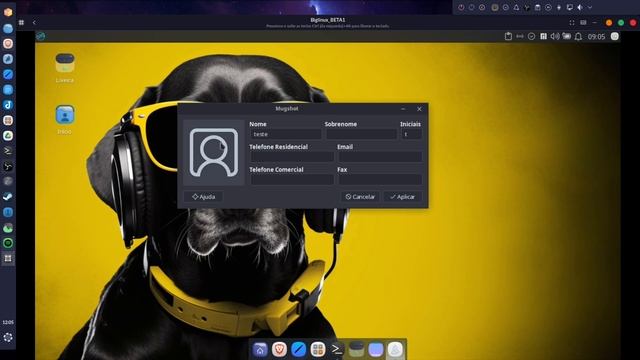
Task: Click the orange window control of Biglinux_BETA1
Action: [609, 23]
